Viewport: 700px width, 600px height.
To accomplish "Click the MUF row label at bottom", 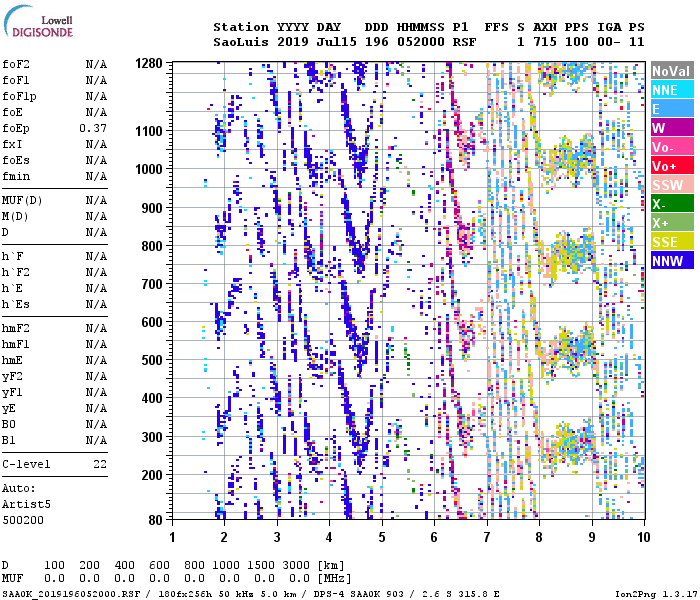I will click(12, 578).
